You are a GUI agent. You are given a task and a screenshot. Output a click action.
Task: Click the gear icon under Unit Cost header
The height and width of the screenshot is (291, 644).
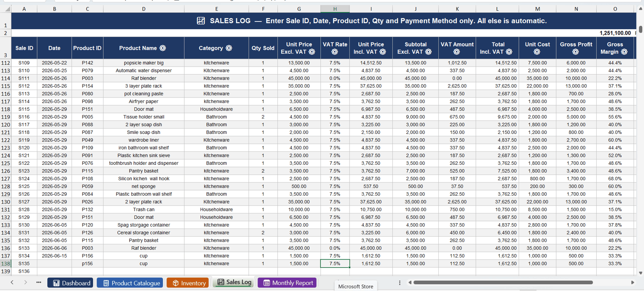point(537,52)
